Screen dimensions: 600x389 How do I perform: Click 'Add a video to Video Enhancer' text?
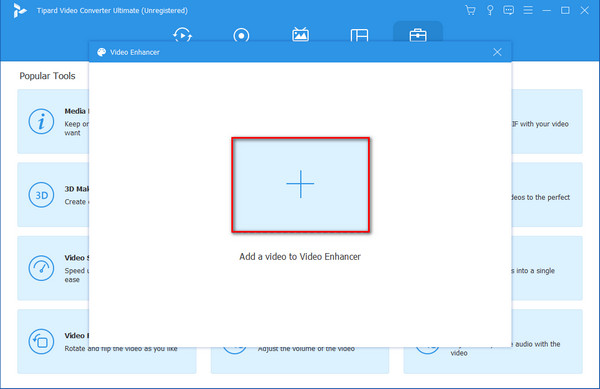pyautogui.click(x=300, y=257)
